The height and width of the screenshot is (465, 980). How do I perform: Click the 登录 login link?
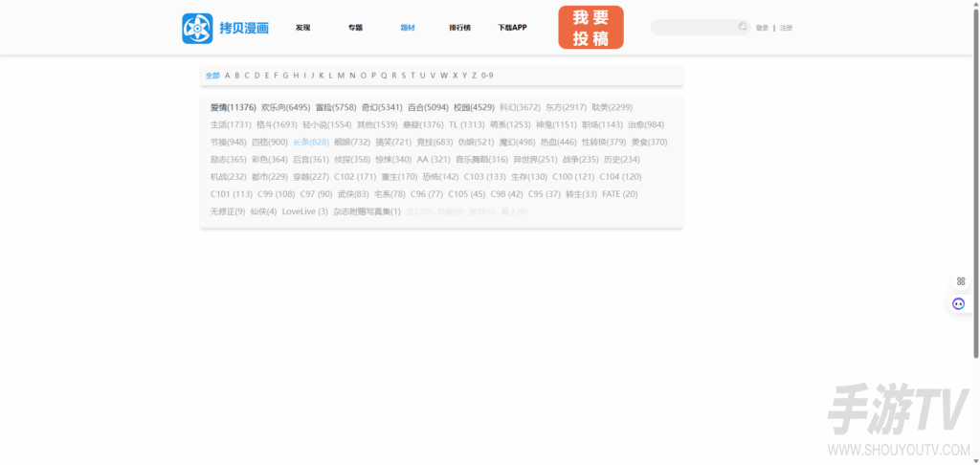pyautogui.click(x=763, y=28)
